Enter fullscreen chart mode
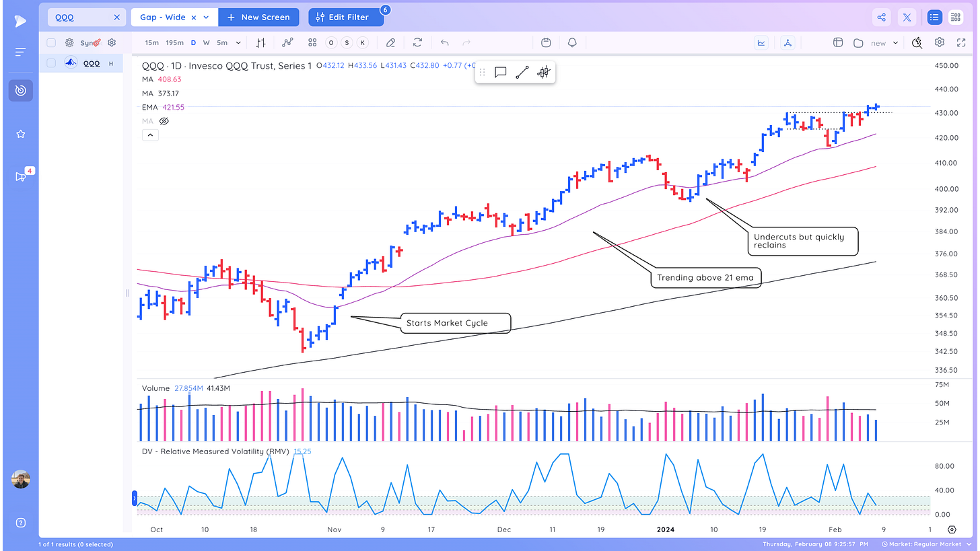This screenshot has height=551, width=980. [x=960, y=42]
